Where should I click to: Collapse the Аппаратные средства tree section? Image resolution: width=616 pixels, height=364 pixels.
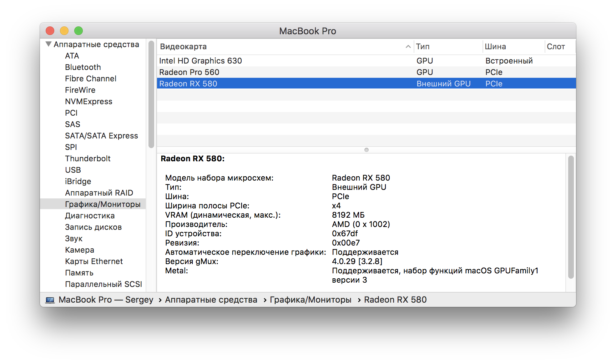49,44
